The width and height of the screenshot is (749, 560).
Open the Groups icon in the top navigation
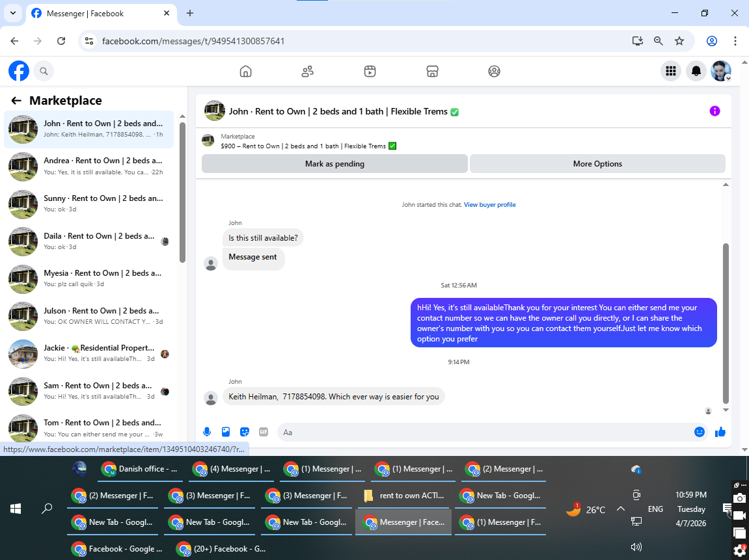tap(495, 71)
